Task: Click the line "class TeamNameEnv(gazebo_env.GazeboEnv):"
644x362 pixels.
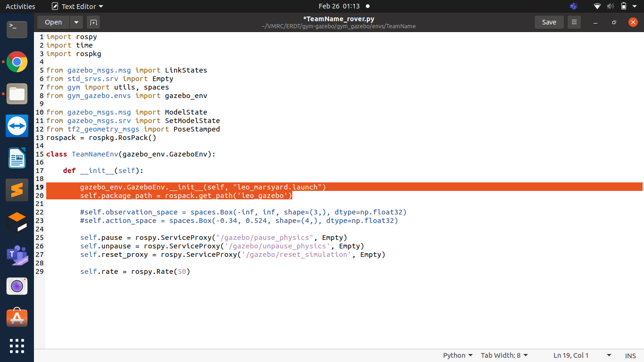Action: pos(131,154)
